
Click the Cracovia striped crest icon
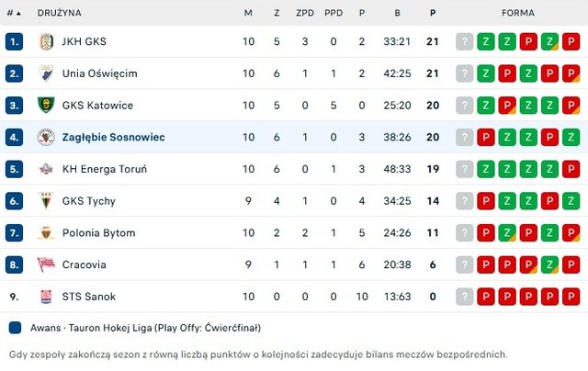pyautogui.click(x=46, y=264)
